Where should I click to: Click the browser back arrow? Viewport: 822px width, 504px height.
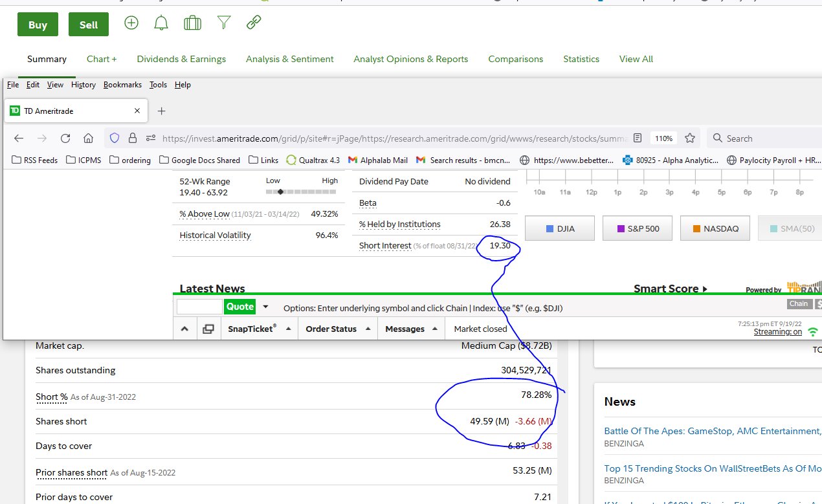(x=19, y=138)
